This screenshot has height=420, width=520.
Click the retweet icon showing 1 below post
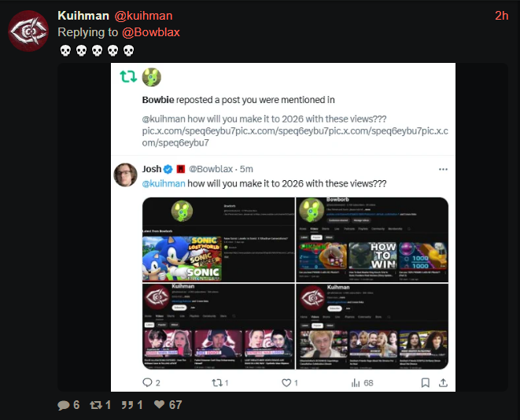click(96, 405)
